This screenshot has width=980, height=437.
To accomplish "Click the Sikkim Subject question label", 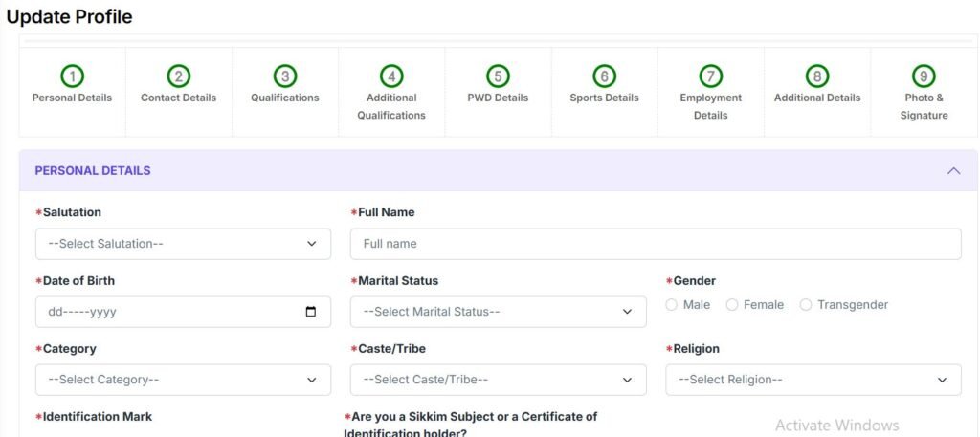I will 471,424.
